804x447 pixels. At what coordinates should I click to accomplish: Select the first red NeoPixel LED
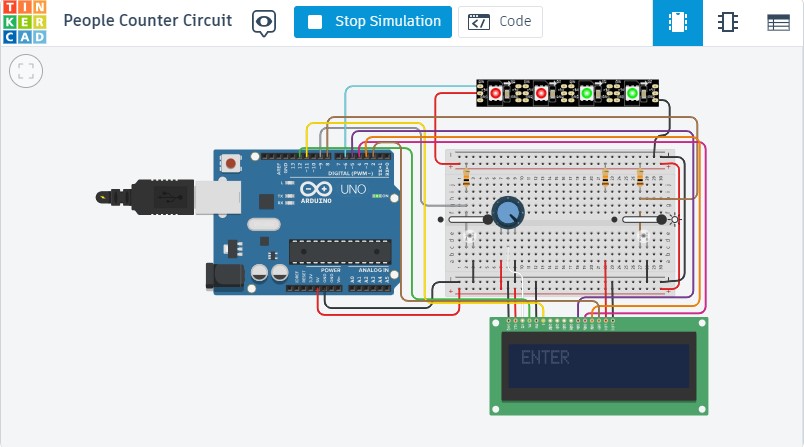click(x=495, y=93)
